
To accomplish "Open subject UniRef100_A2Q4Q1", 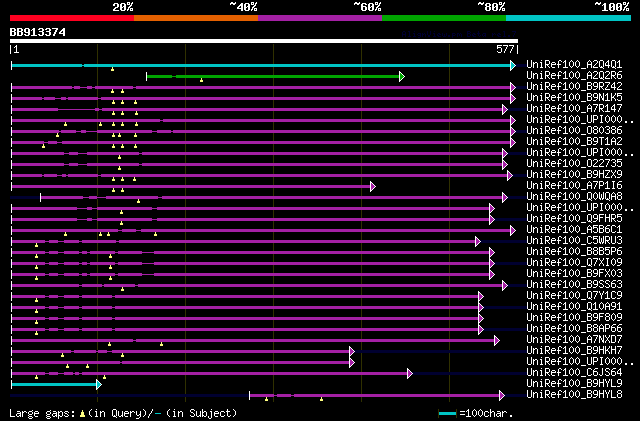I will coord(574,65).
